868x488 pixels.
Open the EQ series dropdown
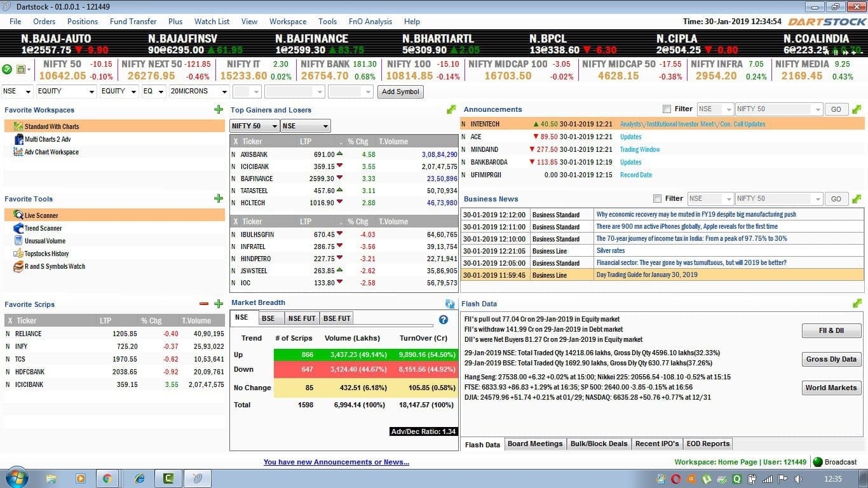153,91
